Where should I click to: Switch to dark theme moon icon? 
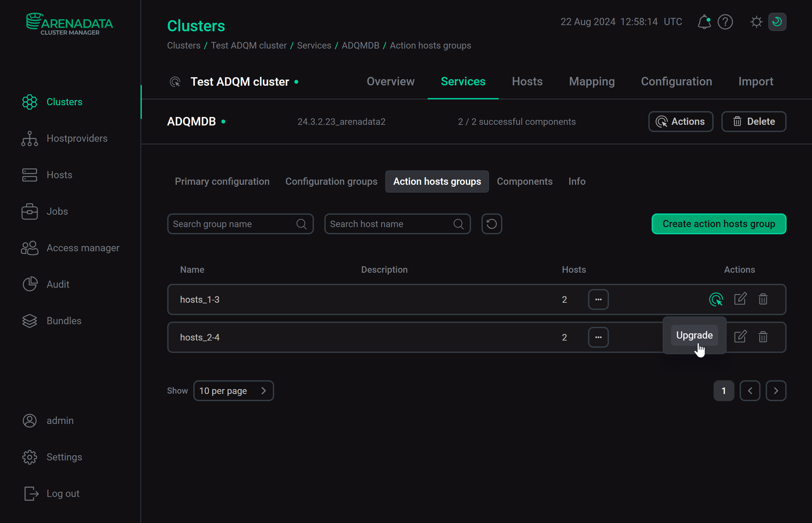777,22
